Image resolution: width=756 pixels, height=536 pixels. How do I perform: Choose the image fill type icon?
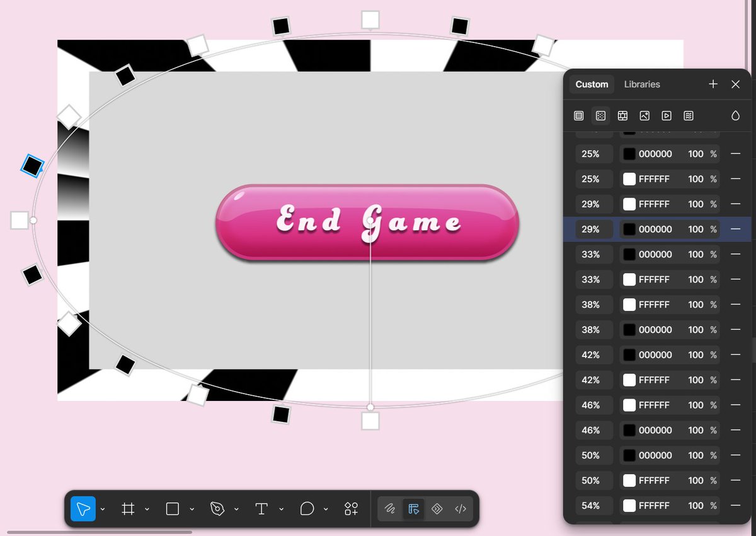tap(644, 116)
